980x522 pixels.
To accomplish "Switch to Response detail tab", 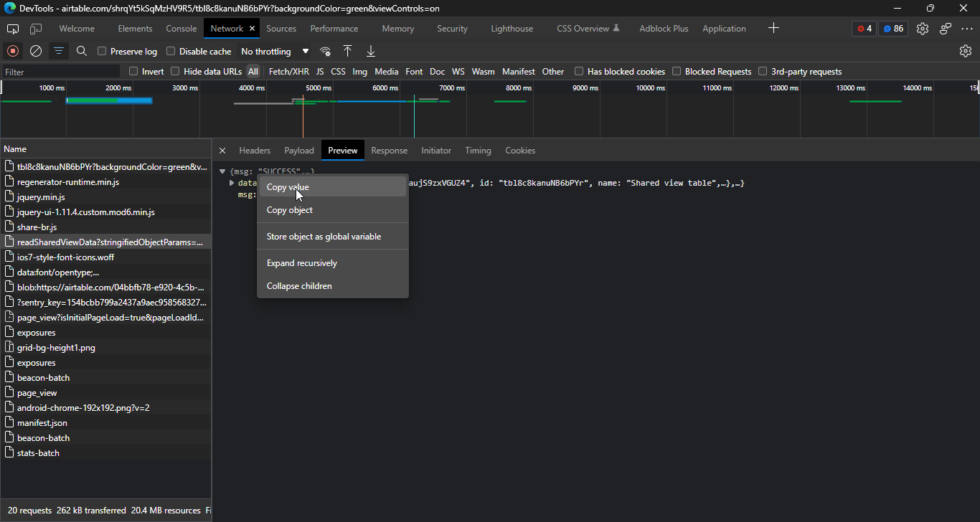I will pyautogui.click(x=390, y=151).
